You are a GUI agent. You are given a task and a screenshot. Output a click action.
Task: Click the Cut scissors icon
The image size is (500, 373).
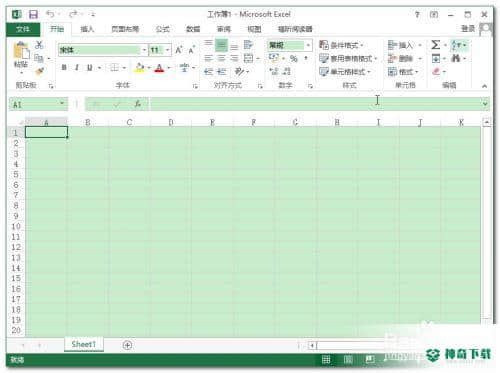[39, 45]
